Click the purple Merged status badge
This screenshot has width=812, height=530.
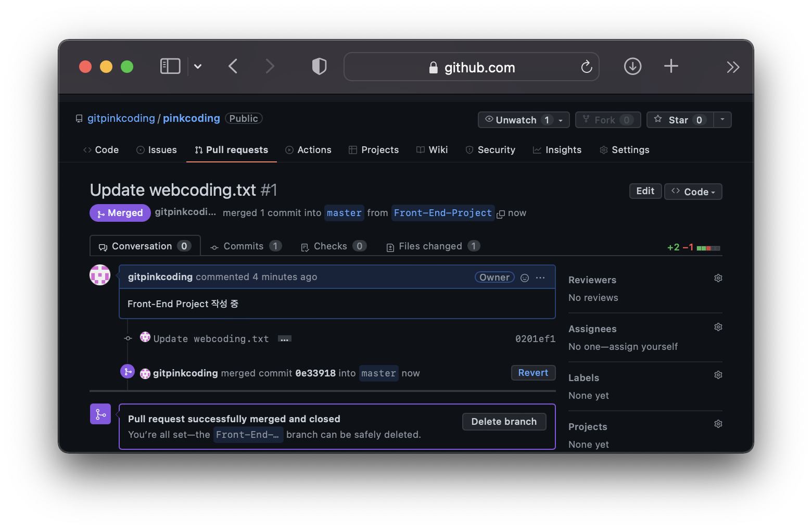[x=120, y=213]
